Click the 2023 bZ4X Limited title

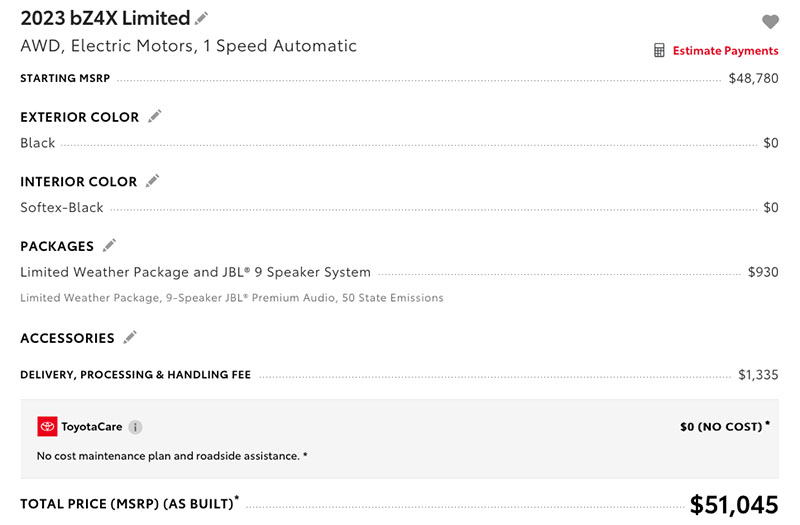pyautogui.click(x=105, y=18)
